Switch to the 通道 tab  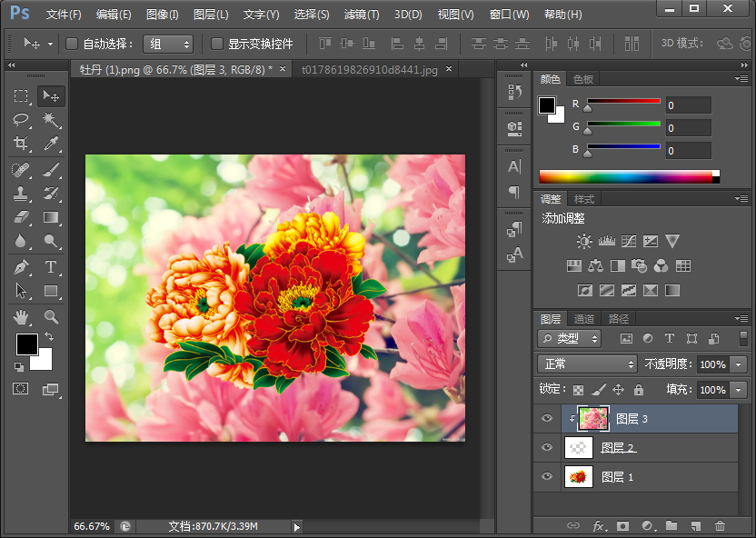(584, 319)
